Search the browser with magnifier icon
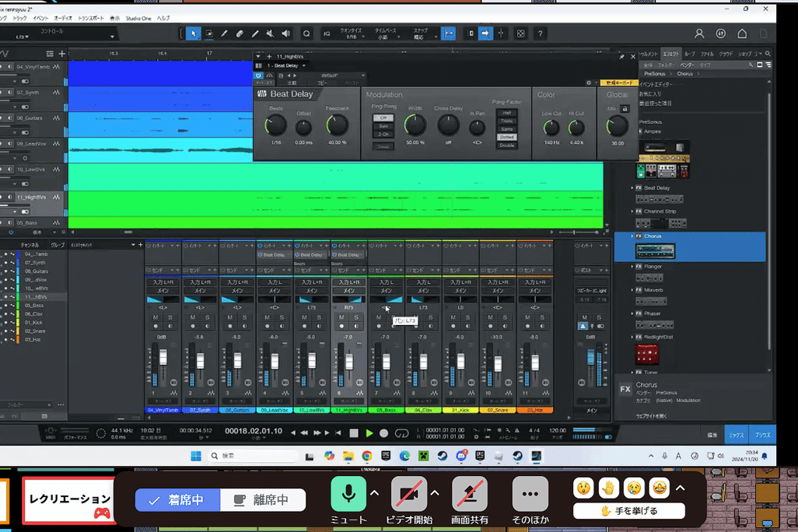This screenshot has width=798, height=532. click(x=768, y=54)
